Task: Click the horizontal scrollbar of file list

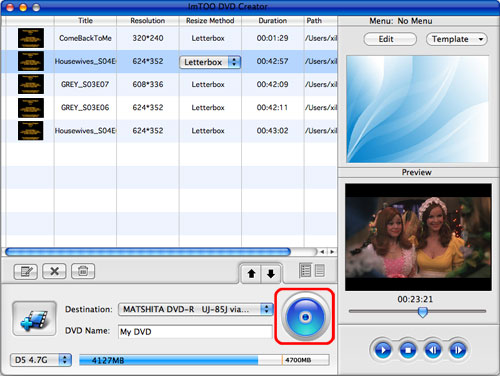Action: (148, 252)
